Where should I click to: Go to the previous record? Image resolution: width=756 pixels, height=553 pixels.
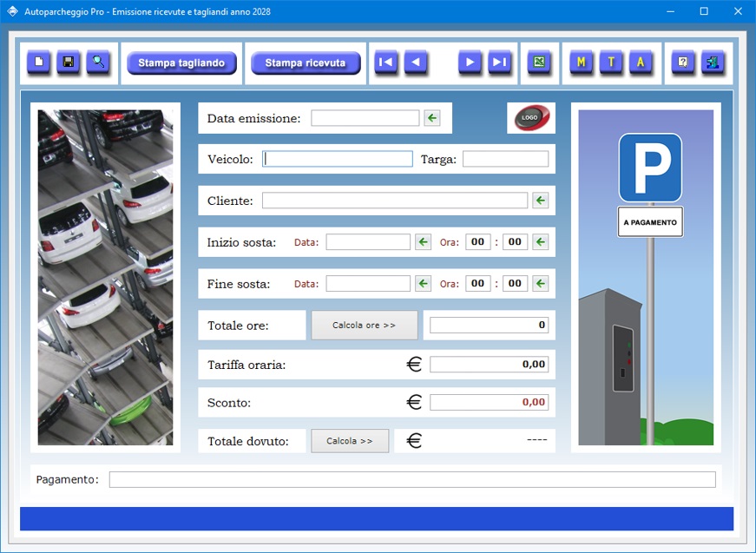point(416,63)
